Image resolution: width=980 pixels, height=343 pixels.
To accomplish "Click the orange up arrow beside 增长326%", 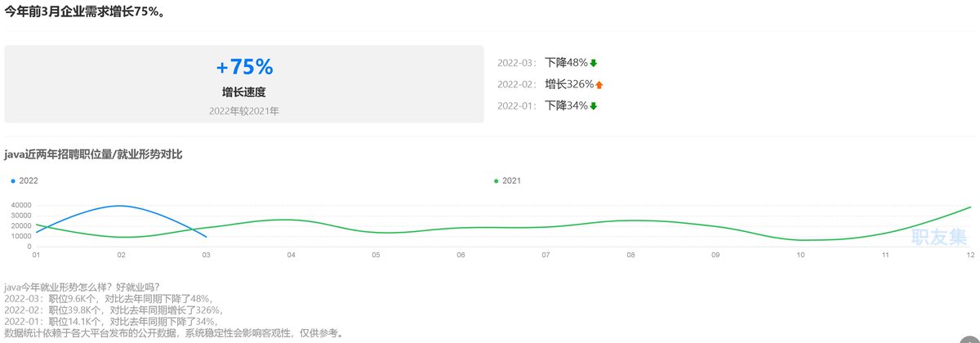I will [599, 85].
